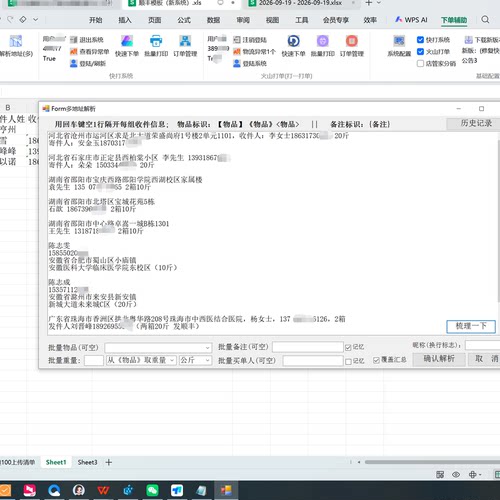This screenshot has height=500, width=500.
Task: Switch to Sheet3 tab
Action: (87, 462)
